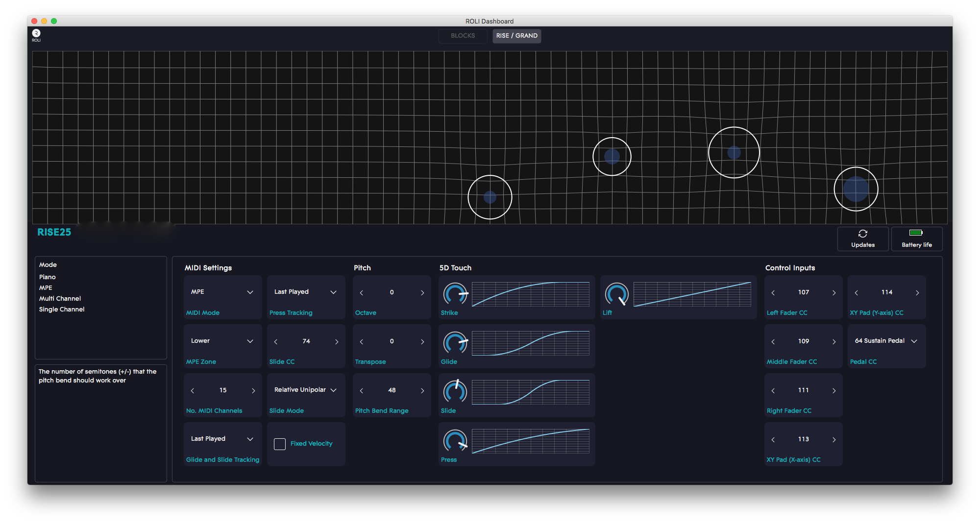Viewport: 980px width, 524px height.
Task: Open Glide and Slide Tracking dropdown
Action: [x=222, y=439]
